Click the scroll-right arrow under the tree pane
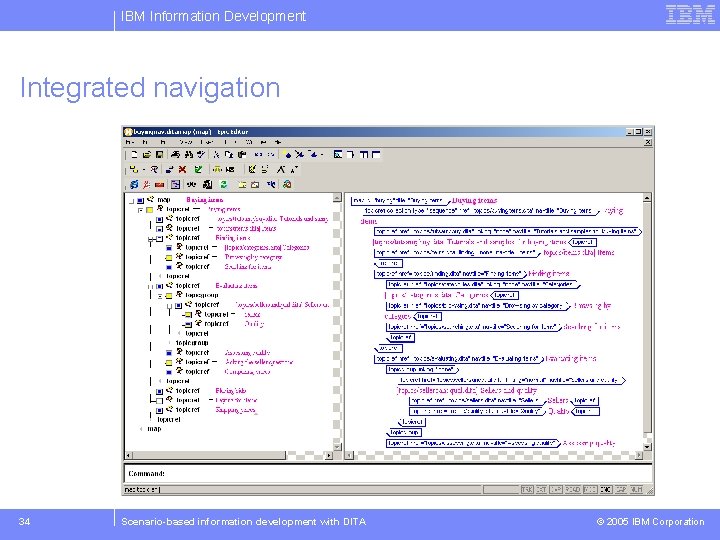This screenshot has height=540, width=720. click(x=329, y=456)
